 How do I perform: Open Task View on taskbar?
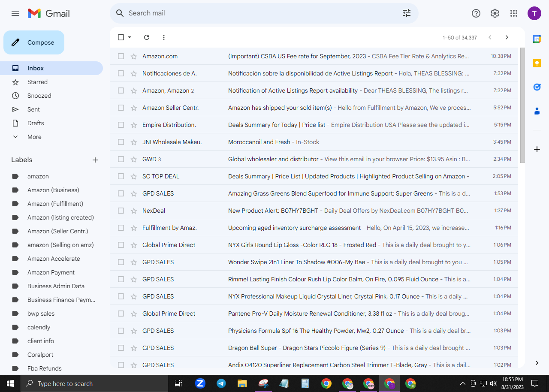pos(178,383)
